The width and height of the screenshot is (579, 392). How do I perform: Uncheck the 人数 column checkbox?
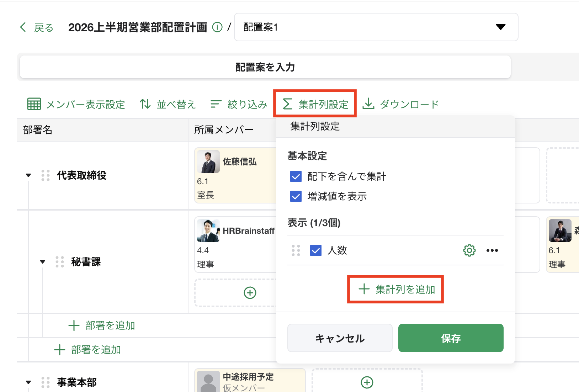(316, 250)
